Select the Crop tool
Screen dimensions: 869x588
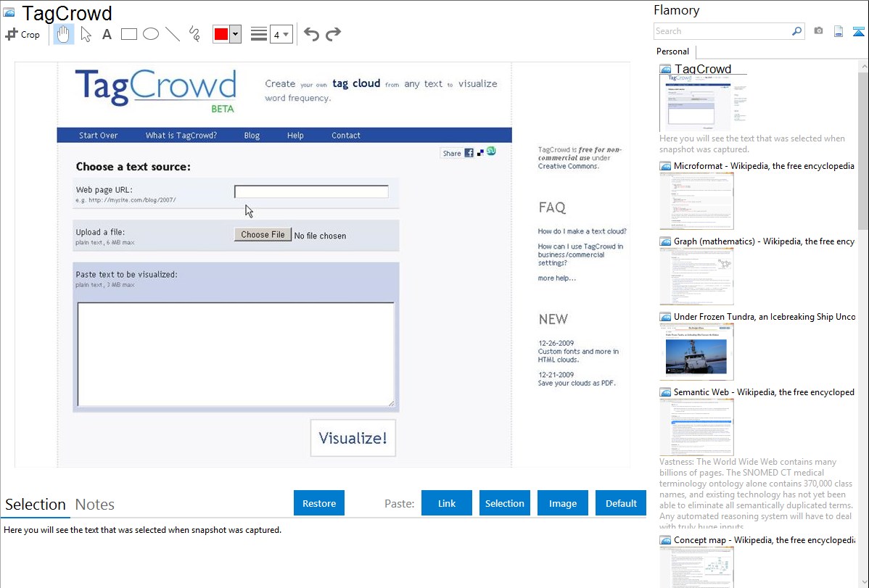point(22,34)
